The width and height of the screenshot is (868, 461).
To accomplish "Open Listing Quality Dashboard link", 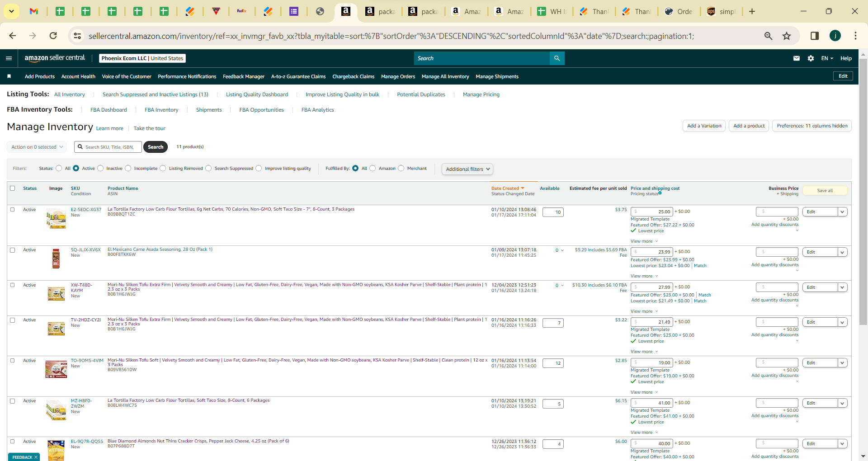I will point(257,94).
